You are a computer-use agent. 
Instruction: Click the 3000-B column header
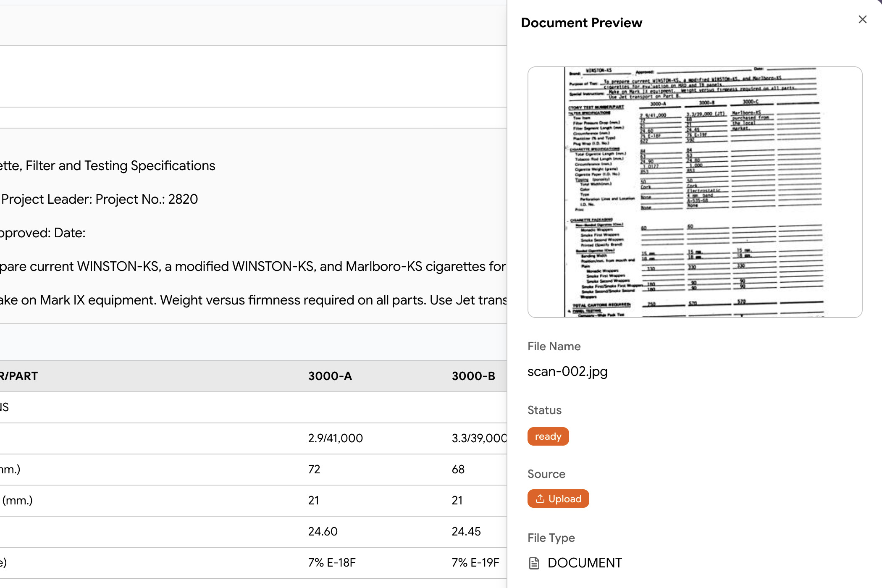pyautogui.click(x=473, y=376)
